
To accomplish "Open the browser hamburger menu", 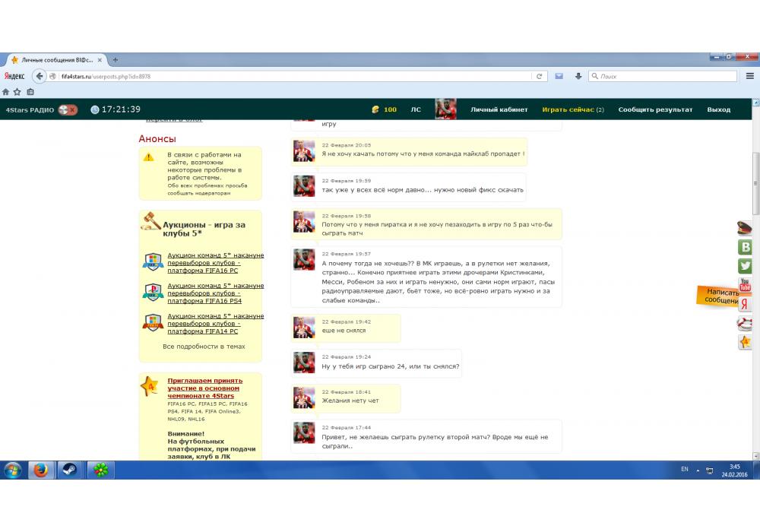I will 750,76.
